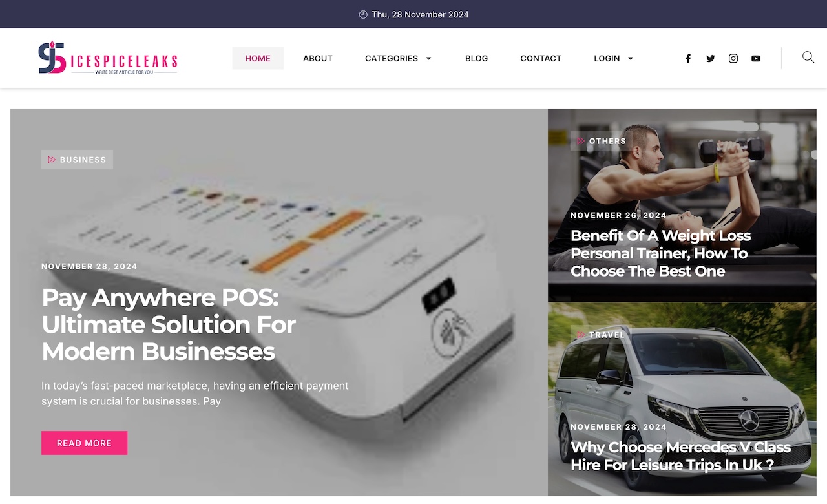Open the Instagram social icon
827x504 pixels.
[733, 58]
